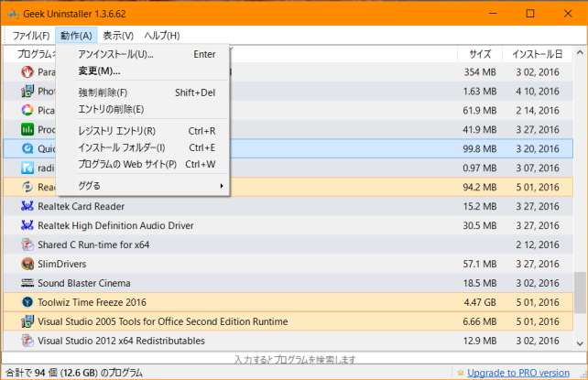The height and width of the screenshot is (380, 588).
Task: Click the status bar program count text
Action: [x=74, y=373]
